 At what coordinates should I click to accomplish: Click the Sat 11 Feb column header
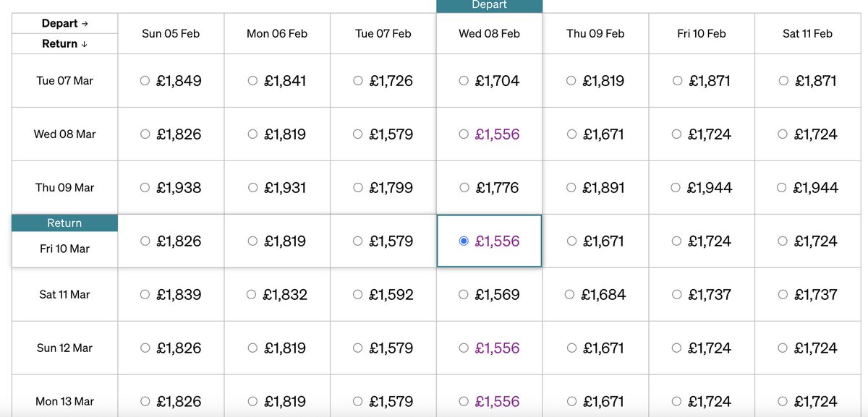(807, 33)
